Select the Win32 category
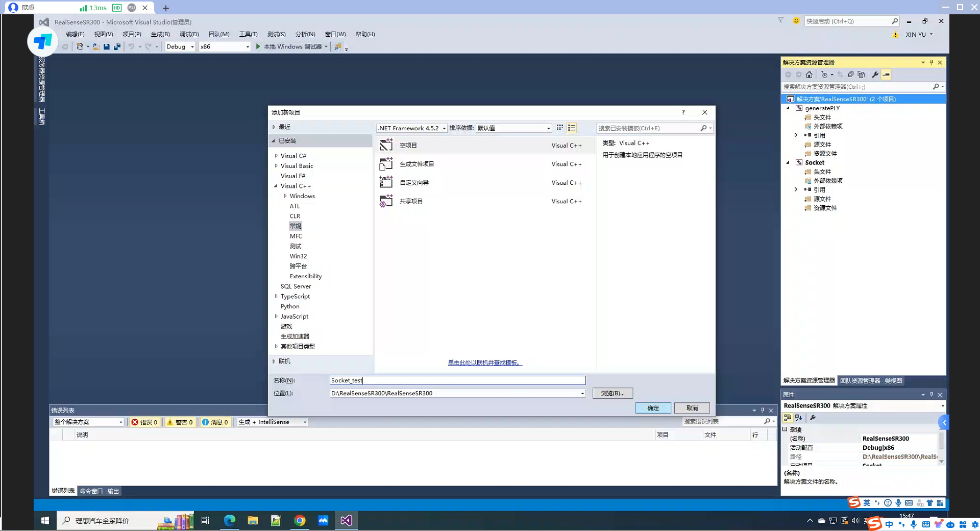This screenshot has width=980, height=531. coord(298,256)
